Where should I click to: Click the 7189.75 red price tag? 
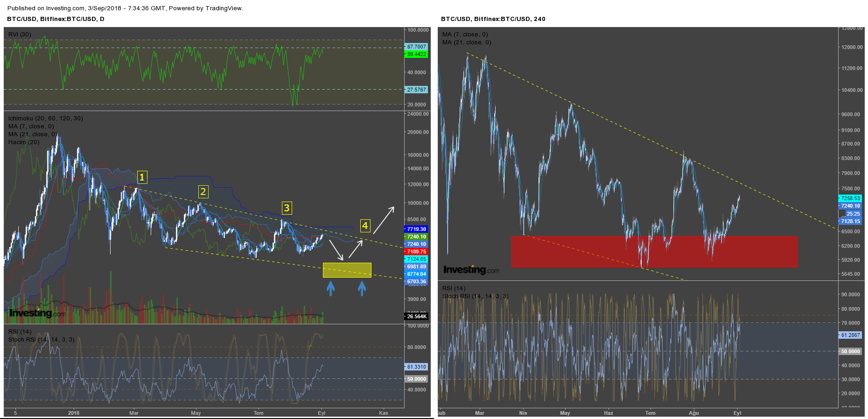pos(416,251)
